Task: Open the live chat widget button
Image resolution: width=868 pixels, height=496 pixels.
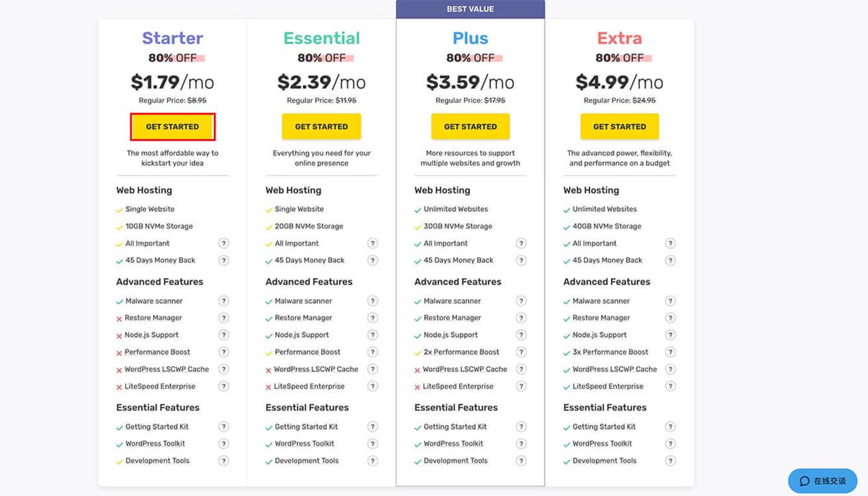Action: coord(823,481)
